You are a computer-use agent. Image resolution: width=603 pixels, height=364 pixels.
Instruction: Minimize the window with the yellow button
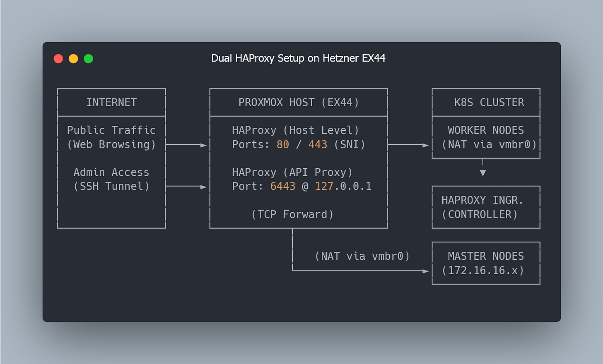point(73,59)
